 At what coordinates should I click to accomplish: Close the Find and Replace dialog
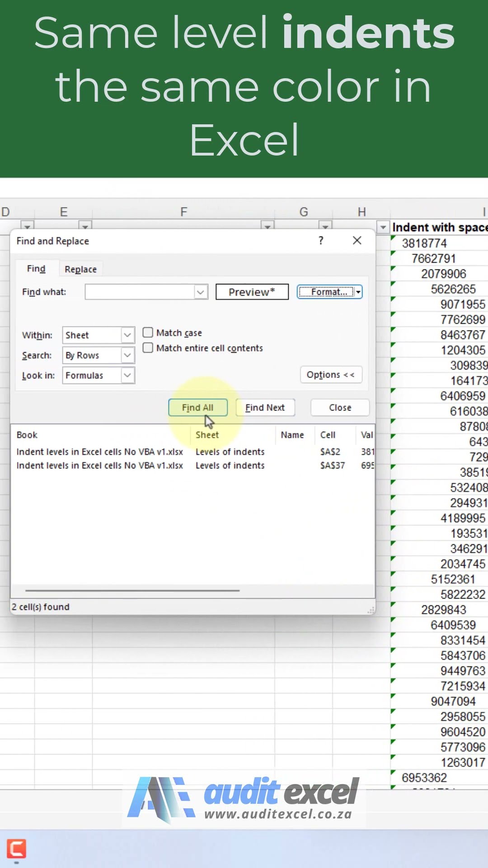(x=357, y=241)
